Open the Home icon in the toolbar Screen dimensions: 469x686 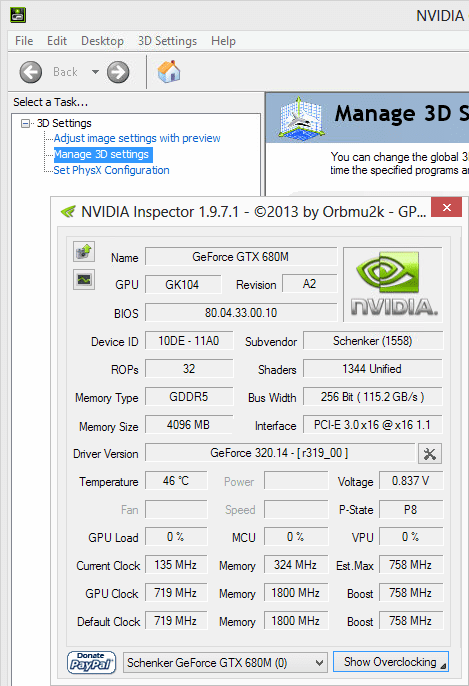pyautogui.click(x=169, y=72)
